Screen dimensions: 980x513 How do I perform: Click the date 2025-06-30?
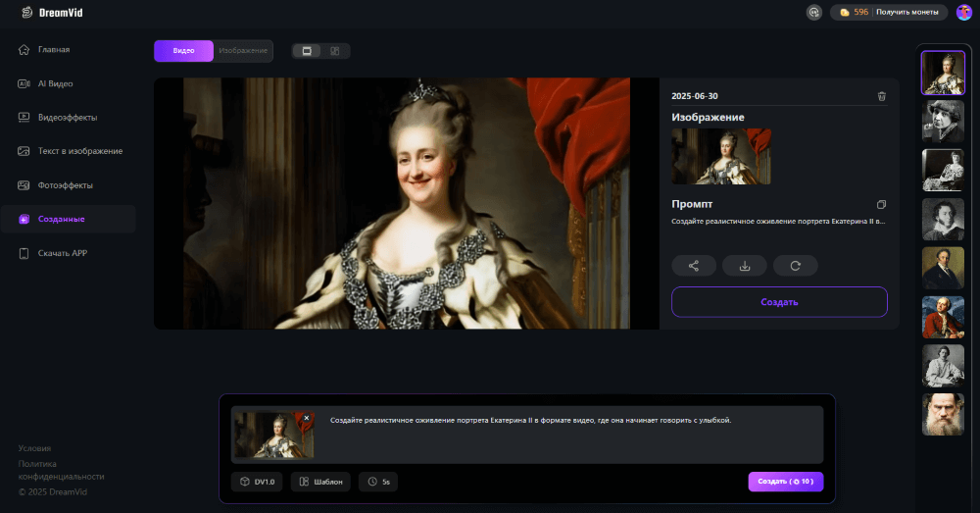pos(695,96)
